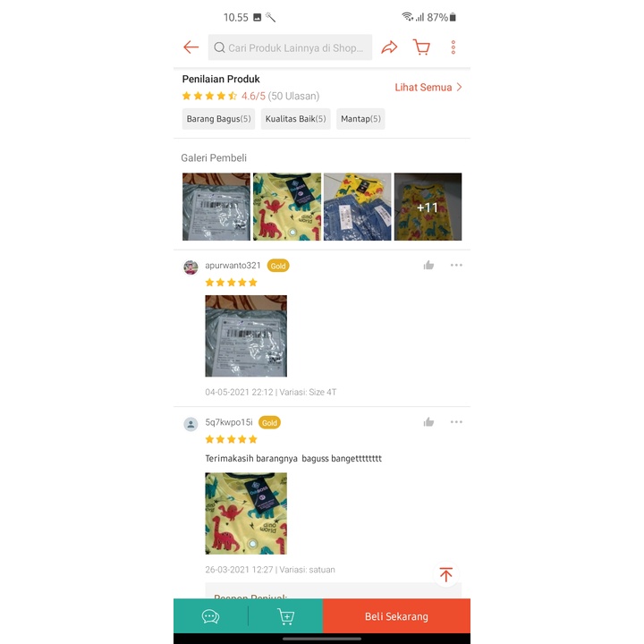Like apurwanto321's review with thumbs up
Image resolution: width=644 pixels, height=644 pixels.
[x=428, y=265]
